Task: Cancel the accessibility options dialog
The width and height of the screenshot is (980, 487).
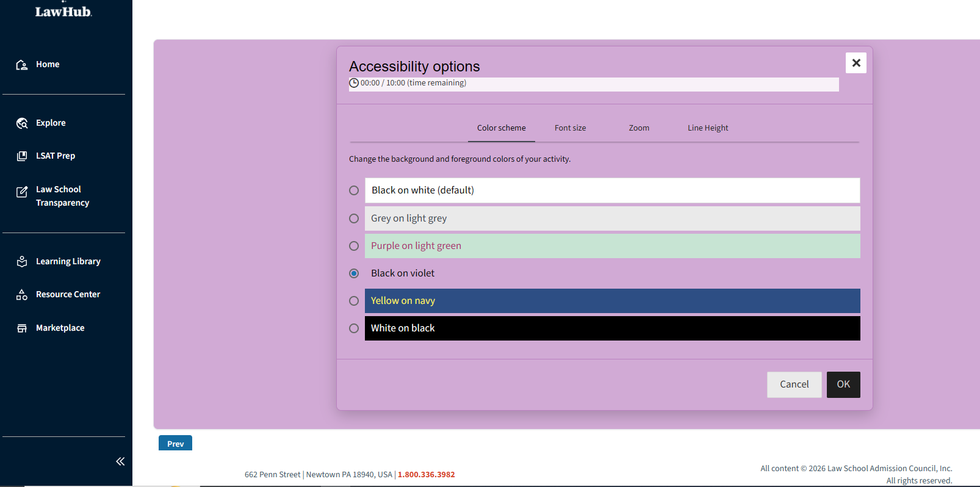Action: [x=794, y=384]
